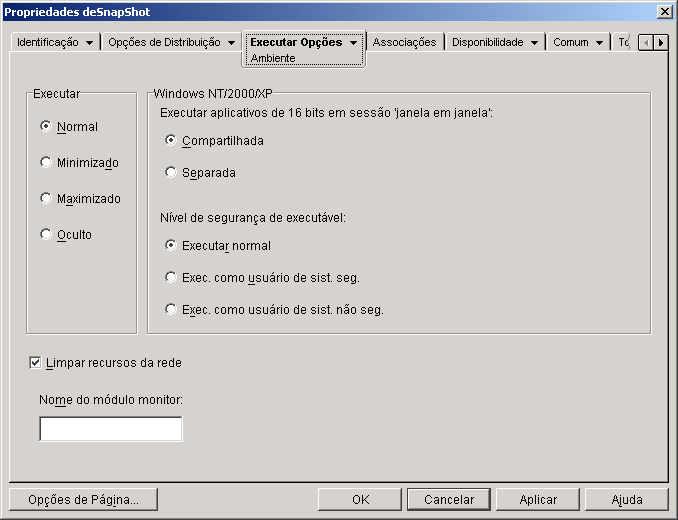
Task: Expand the Executar Opções dropdown arrow
Action: pos(353,43)
